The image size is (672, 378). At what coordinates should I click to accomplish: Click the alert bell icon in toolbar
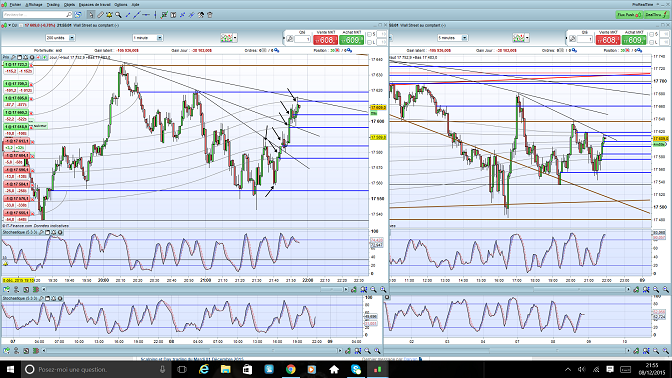coord(109,15)
